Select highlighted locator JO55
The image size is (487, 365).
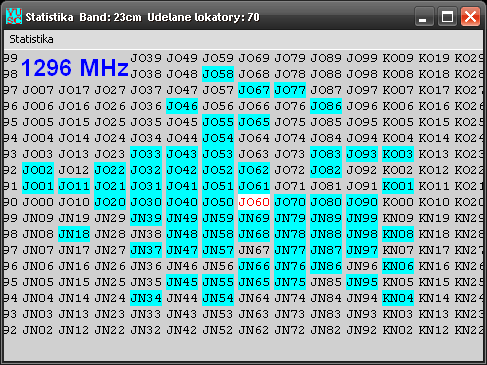coord(218,122)
